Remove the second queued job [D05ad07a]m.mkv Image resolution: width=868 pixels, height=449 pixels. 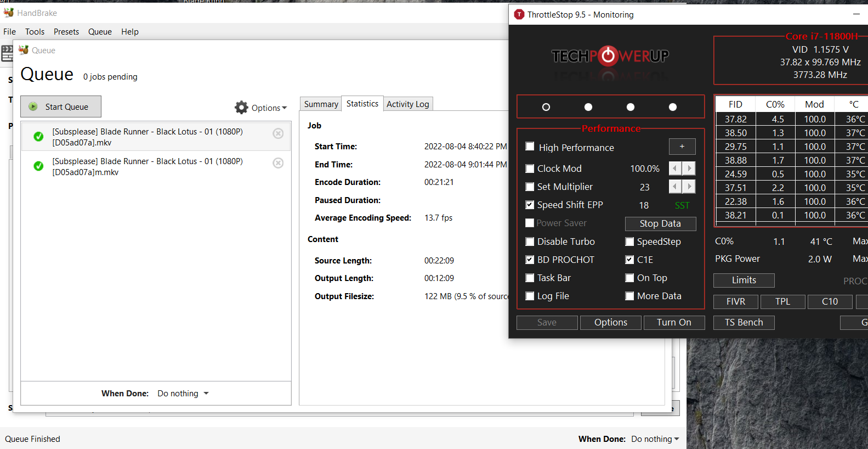pyautogui.click(x=279, y=163)
